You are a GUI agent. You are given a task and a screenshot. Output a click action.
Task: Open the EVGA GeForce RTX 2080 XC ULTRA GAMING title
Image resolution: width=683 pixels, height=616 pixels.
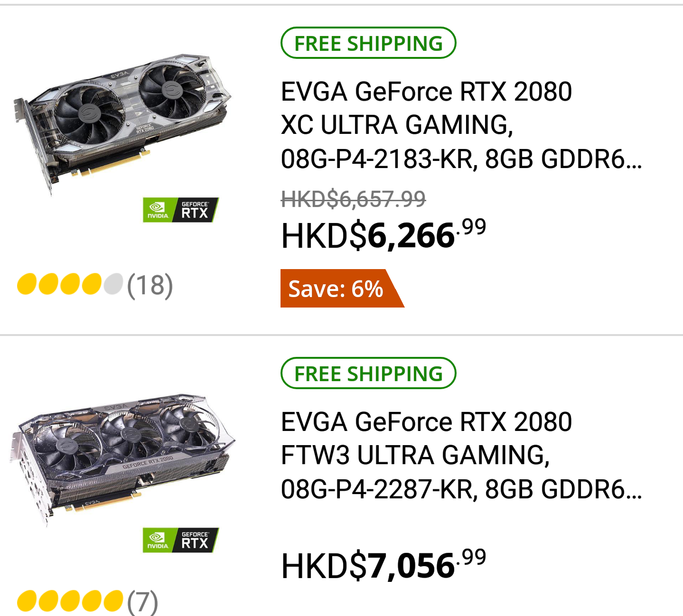[426, 92]
